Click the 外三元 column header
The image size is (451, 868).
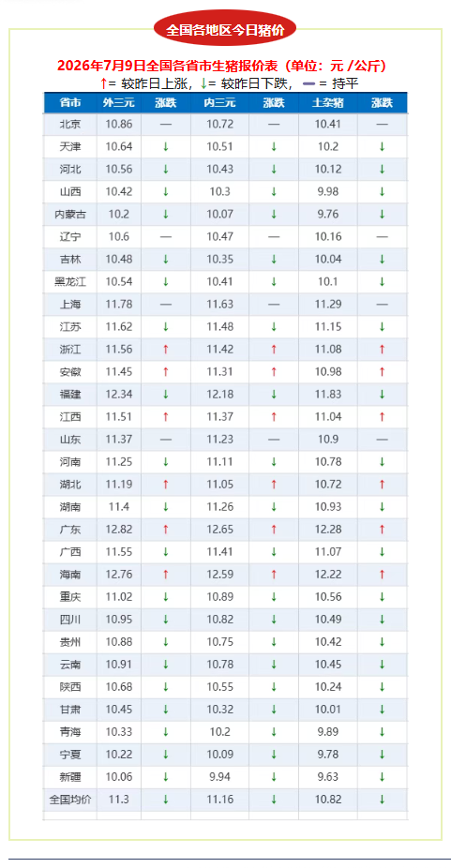coord(119,103)
